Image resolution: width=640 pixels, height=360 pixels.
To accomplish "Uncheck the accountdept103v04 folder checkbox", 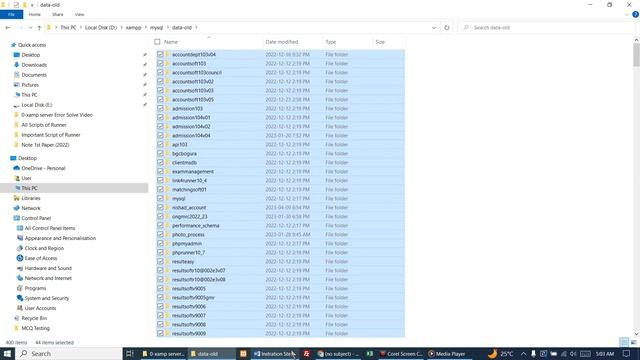I will tap(160, 54).
